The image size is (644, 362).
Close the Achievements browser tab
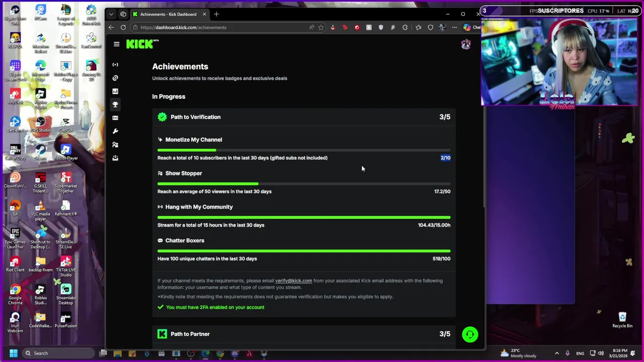(x=204, y=14)
